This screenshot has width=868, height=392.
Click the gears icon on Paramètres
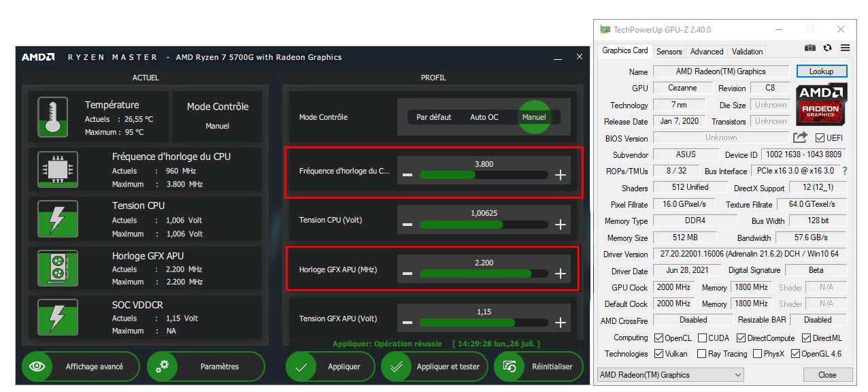pos(163,367)
